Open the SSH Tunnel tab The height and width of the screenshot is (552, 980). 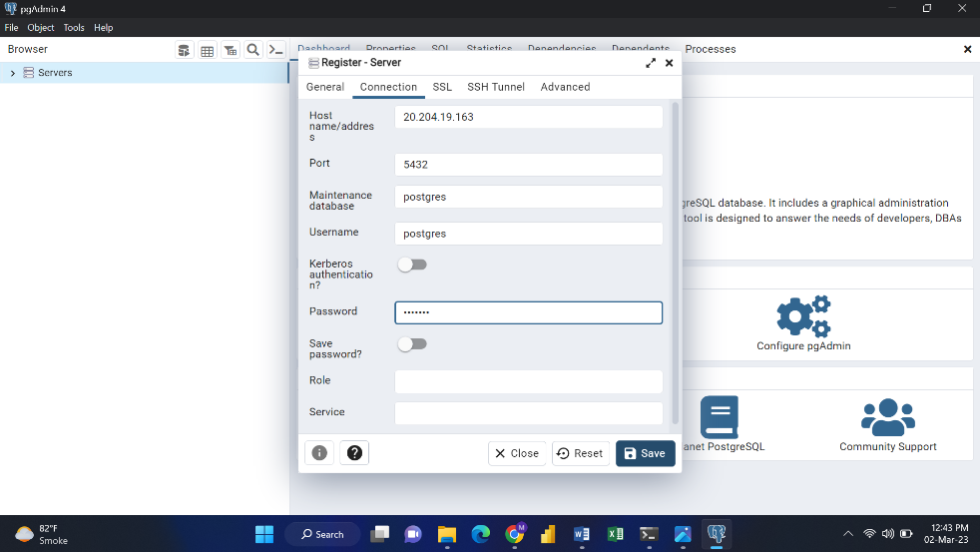pyautogui.click(x=496, y=87)
